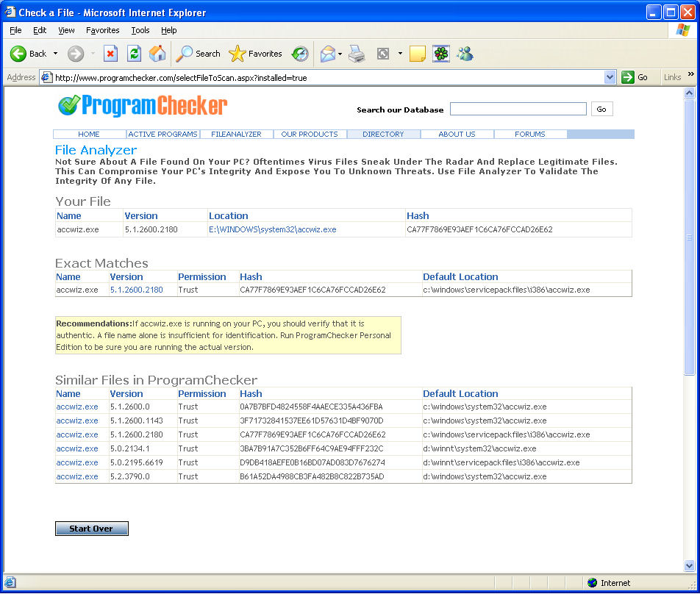700x594 pixels.
Task: Click the Internet zone globe icon
Action: point(593,582)
